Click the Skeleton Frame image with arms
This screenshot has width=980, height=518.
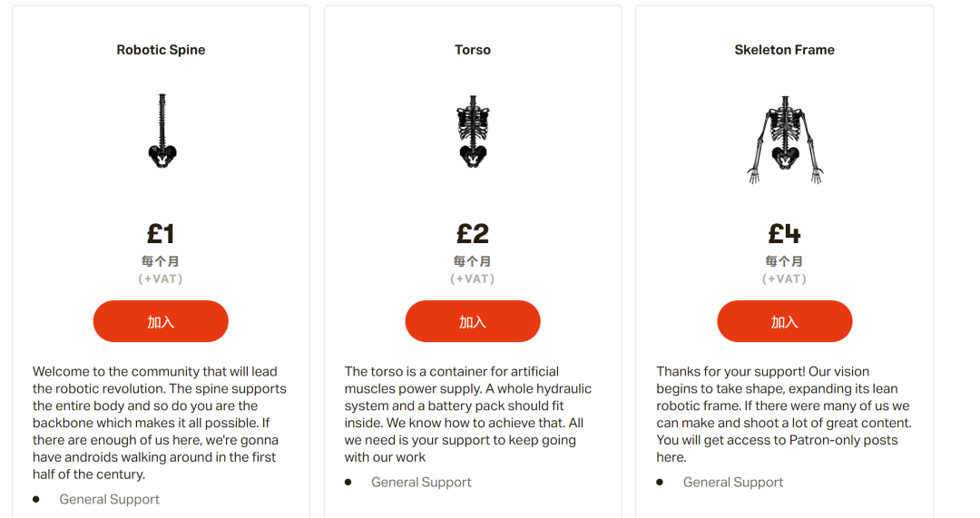pos(785,140)
